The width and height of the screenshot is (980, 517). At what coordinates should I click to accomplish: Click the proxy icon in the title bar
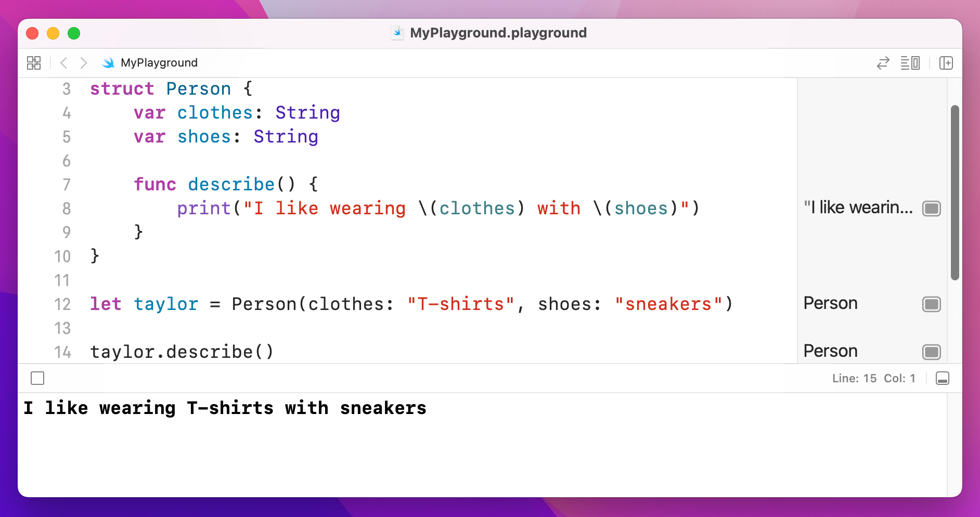point(397,33)
